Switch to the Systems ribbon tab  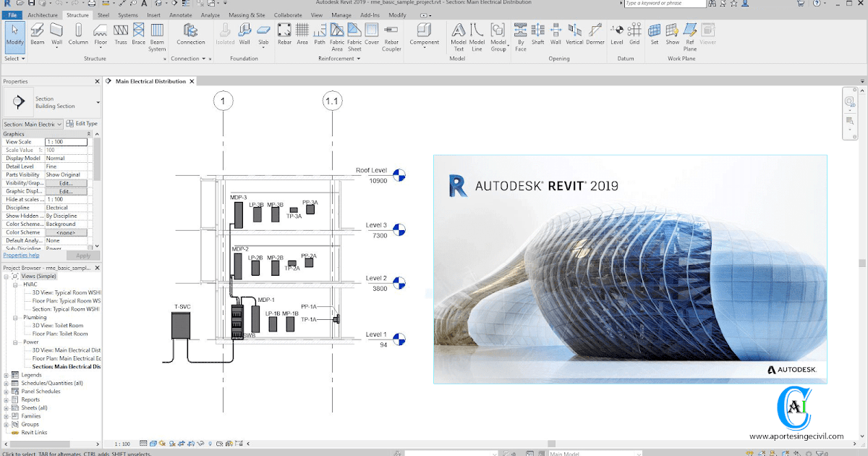coord(128,14)
